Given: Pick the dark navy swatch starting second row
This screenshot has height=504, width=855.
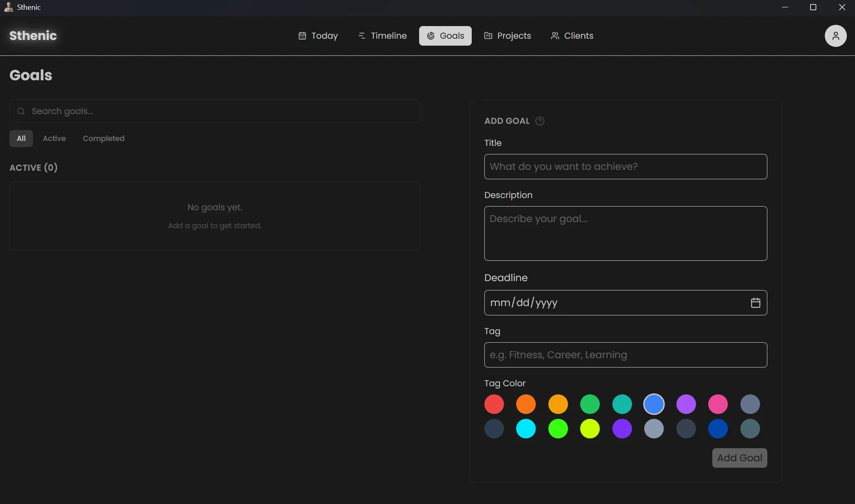Looking at the screenshot, I should pos(494,429).
